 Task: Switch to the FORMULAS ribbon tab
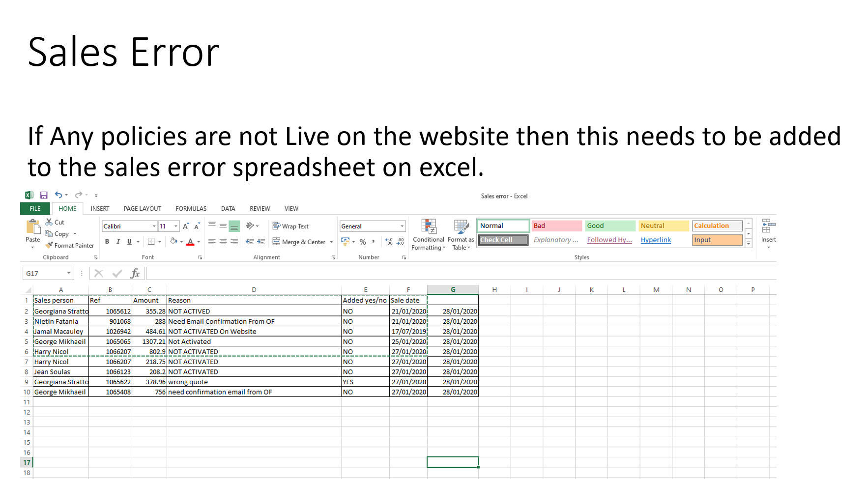[191, 209]
